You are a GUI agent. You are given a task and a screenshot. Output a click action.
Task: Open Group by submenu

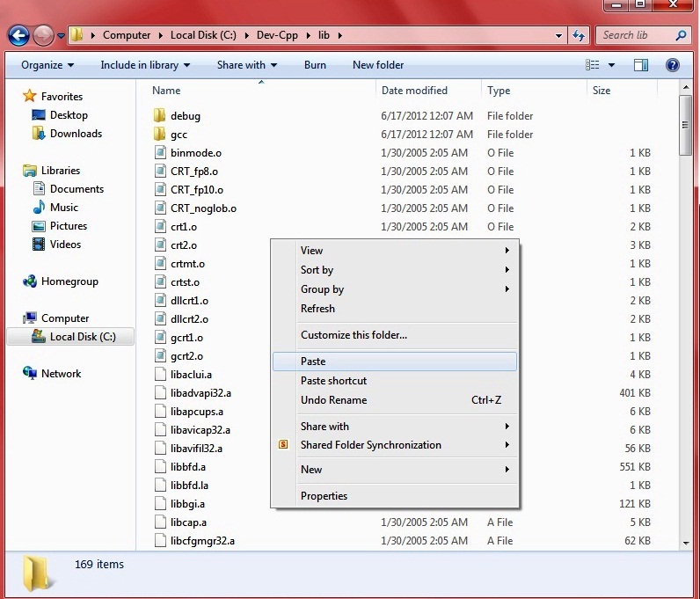coord(395,289)
